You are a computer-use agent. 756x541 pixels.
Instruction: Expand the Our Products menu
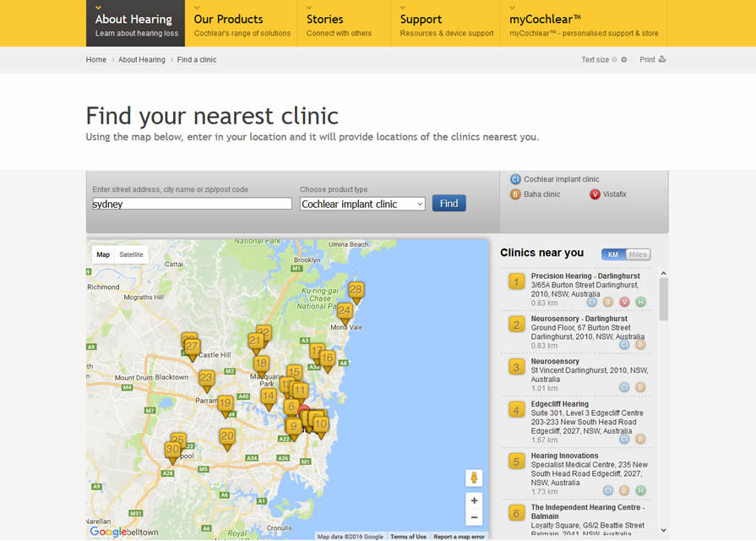click(242, 24)
